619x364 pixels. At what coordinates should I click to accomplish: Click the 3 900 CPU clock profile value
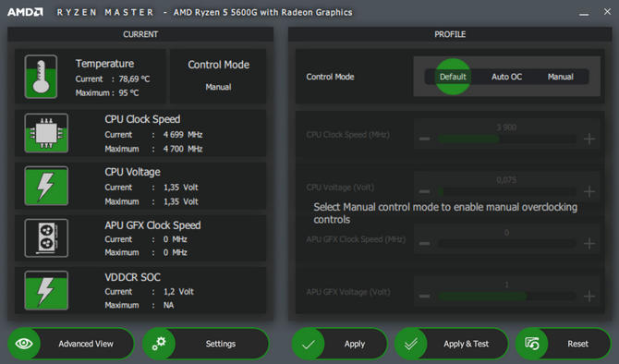tap(506, 127)
